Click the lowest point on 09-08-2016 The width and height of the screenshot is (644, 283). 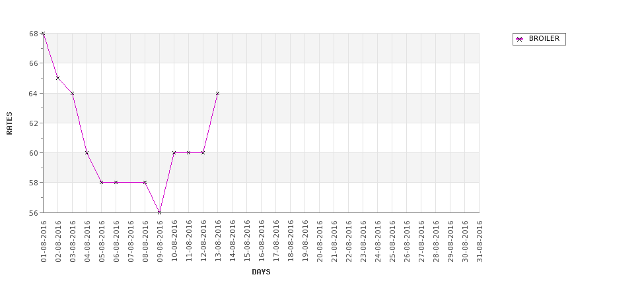(x=159, y=212)
